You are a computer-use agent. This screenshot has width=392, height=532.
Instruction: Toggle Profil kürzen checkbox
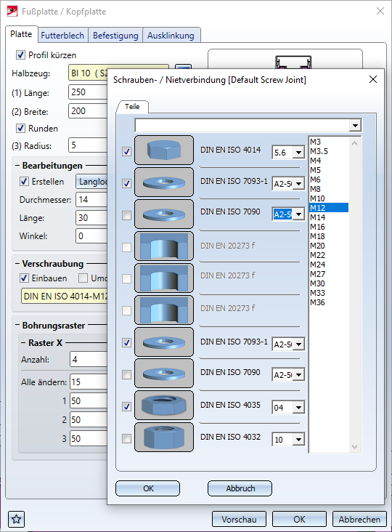[x=20, y=55]
